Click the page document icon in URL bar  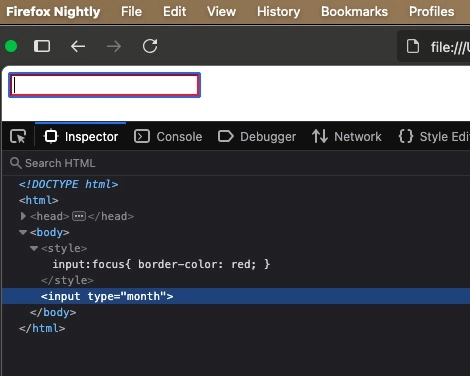pyautogui.click(x=413, y=46)
